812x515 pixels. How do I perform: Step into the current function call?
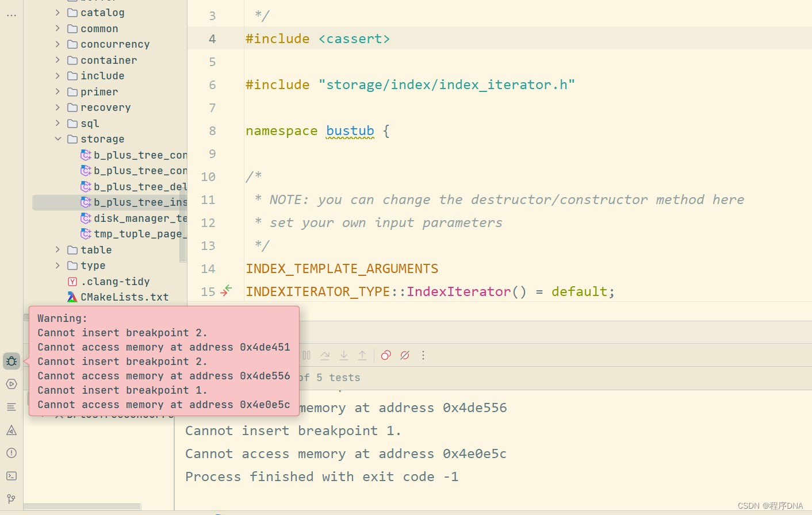tap(344, 355)
